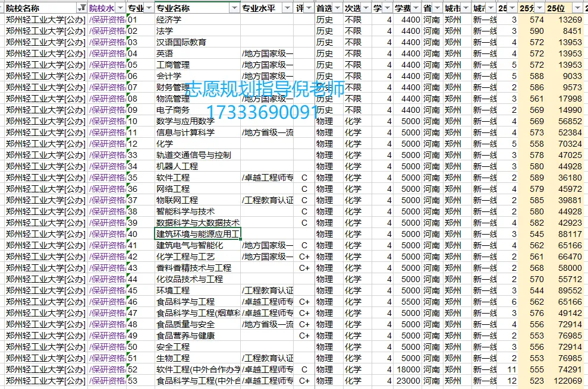The height and width of the screenshot is (389, 588).
Task: Click the major cell 生物工程
Action: (197, 358)
